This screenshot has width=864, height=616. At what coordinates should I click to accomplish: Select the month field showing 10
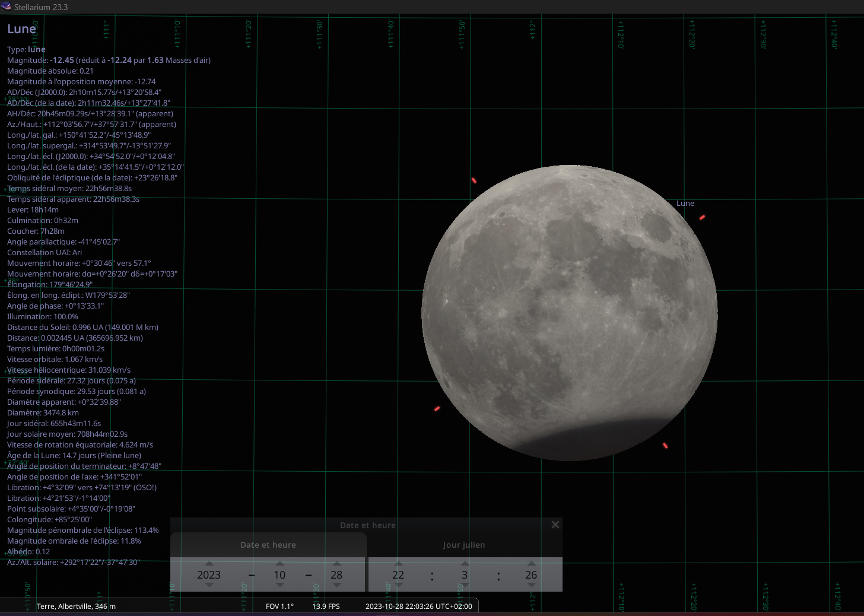tap(280, 574)
